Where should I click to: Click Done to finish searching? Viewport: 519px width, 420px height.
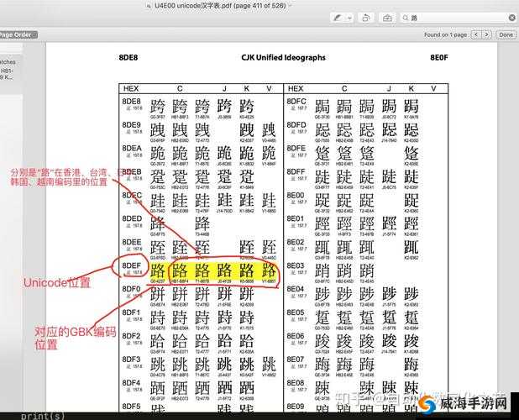pos(506,34)
